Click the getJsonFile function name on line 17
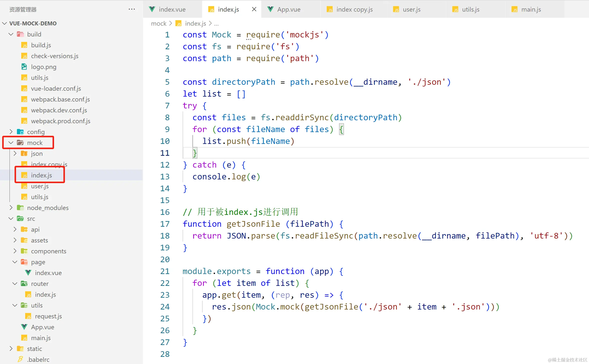 point(253,224)
